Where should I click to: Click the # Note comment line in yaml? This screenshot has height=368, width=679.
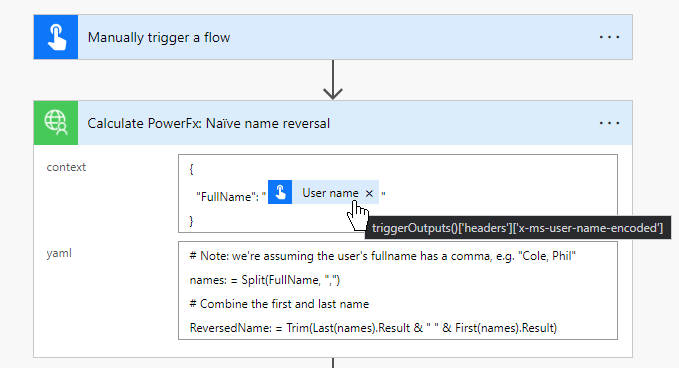coord(382,256)
